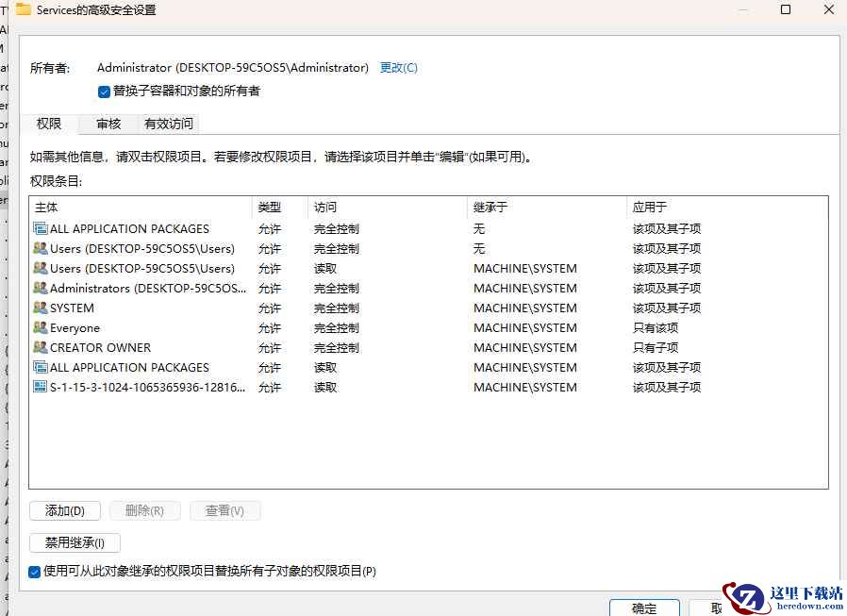Click icon of ALL APPLICATION PACKAGES full control row
This screenshot has width=847, height=616.
[x=40, y=228]
